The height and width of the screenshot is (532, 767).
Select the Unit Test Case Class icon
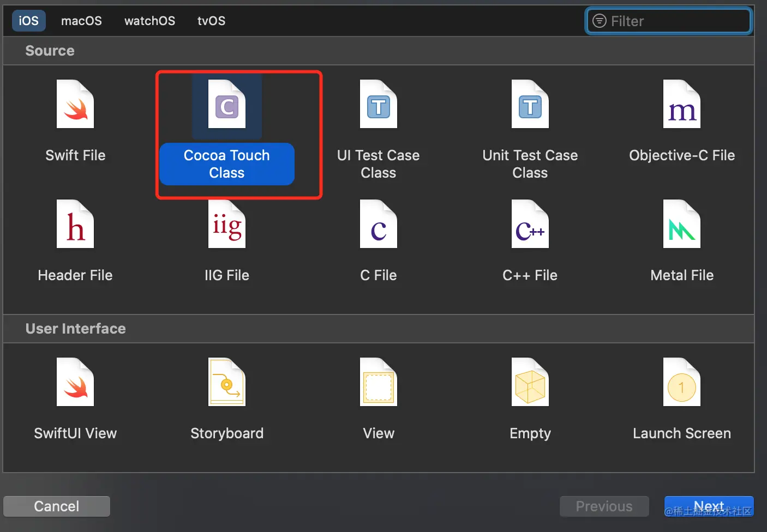coord(530,104)
